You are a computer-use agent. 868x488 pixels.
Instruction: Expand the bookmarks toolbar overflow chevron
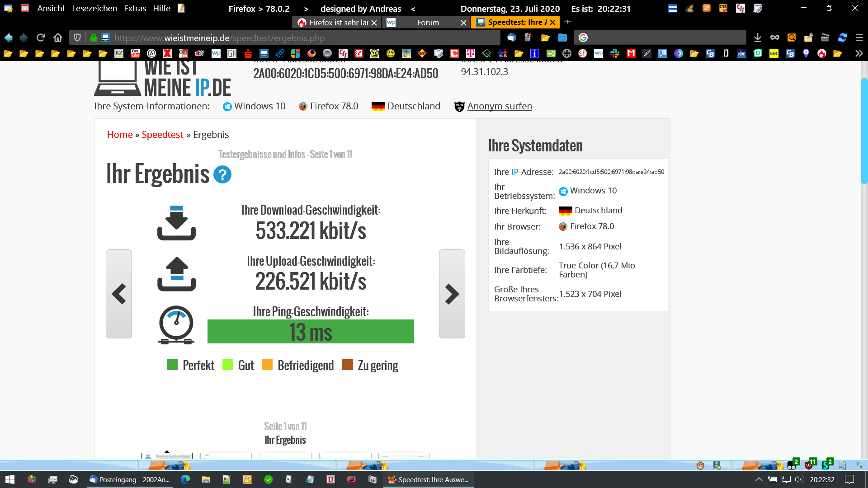859,53
